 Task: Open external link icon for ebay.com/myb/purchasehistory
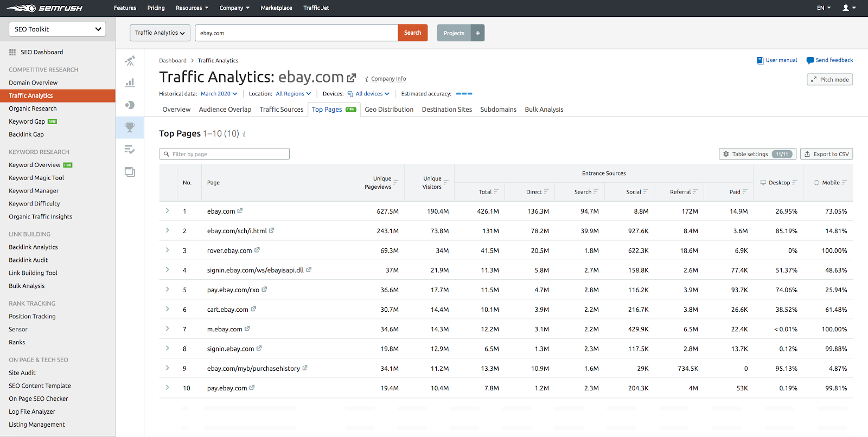[305, 368]
